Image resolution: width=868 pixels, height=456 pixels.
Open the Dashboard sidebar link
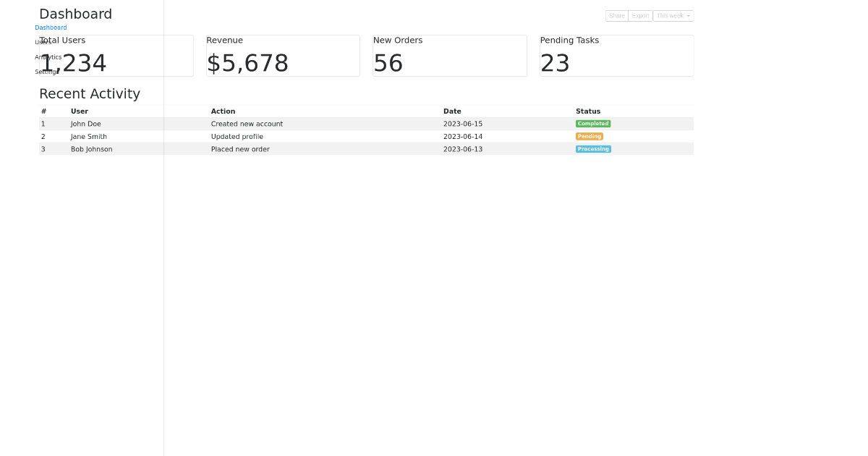coord(51,28)
